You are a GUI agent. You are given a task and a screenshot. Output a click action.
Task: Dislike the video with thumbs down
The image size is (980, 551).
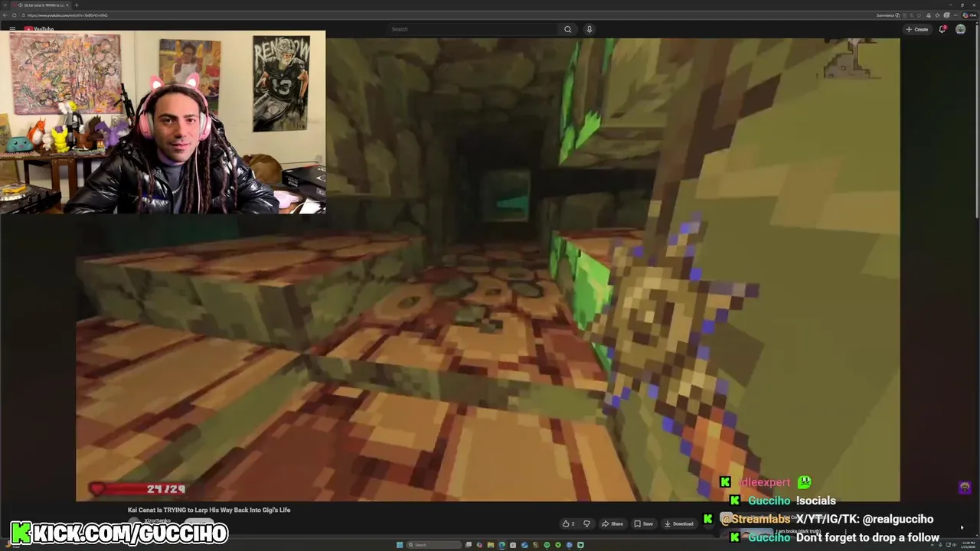[586, 523]
